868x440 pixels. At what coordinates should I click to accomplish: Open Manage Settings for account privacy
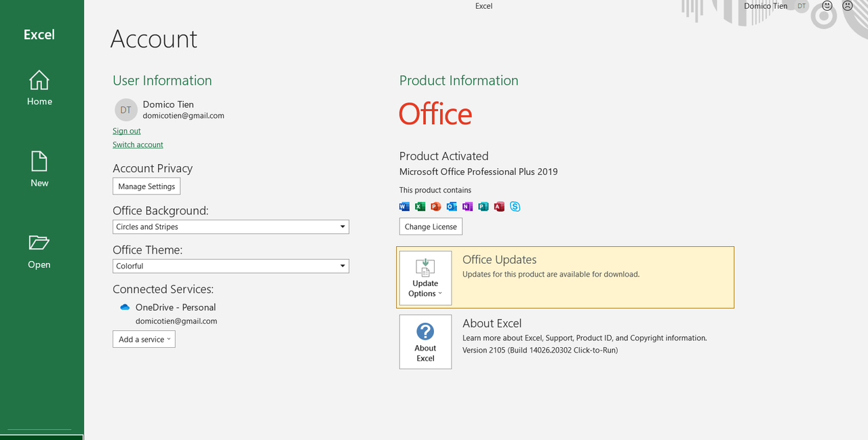pyautogui.click(x=146, y=186)
